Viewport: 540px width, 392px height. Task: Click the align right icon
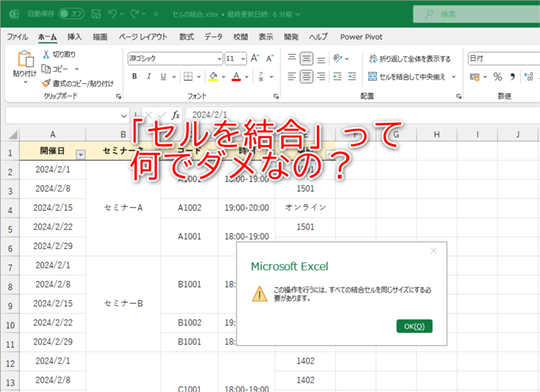321,76
